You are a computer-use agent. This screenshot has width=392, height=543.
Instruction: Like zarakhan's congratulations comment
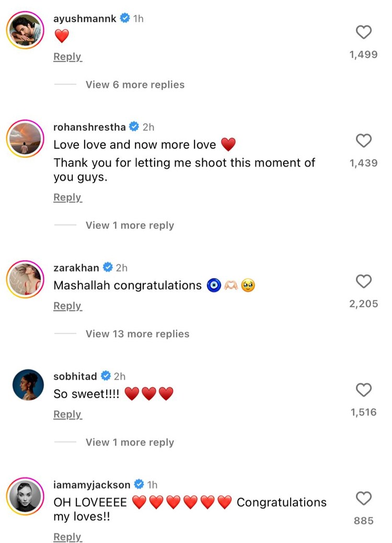[364, 282]
